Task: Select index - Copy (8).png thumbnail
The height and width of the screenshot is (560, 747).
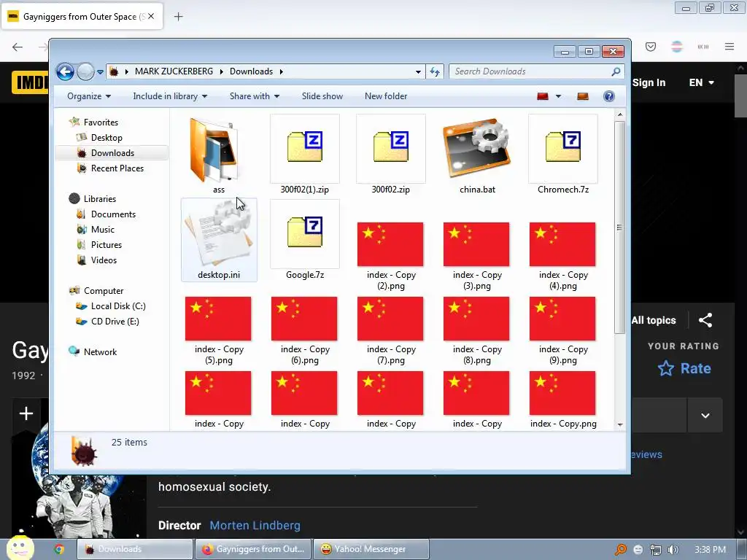Action: tap(477, 319)
